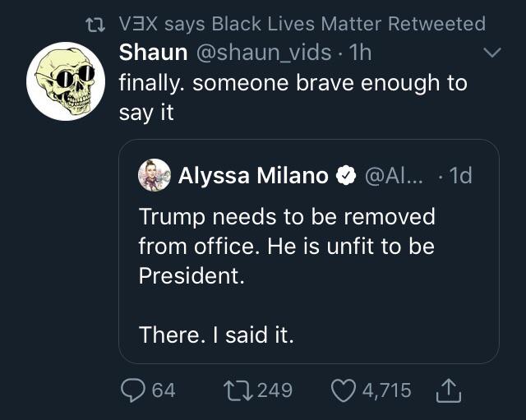Viewport: 526px width, 420px height.
Task: Tap the share upload icon
Action: coord(449,390)
